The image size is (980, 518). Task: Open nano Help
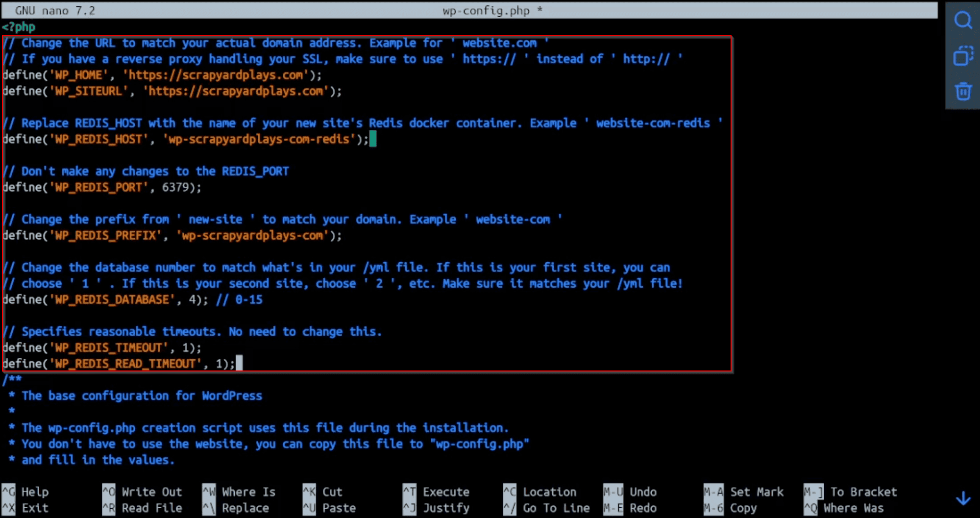[35, 492]
